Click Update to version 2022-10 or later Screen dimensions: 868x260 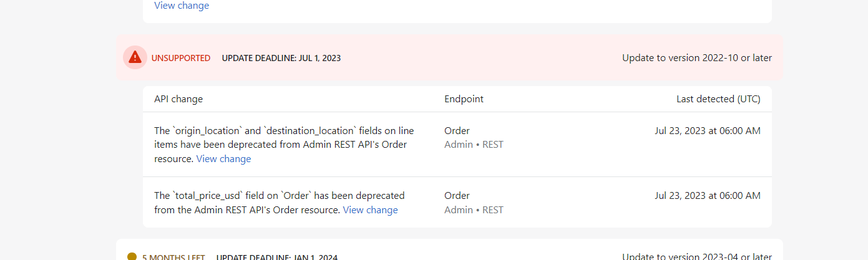pos(697,58)
